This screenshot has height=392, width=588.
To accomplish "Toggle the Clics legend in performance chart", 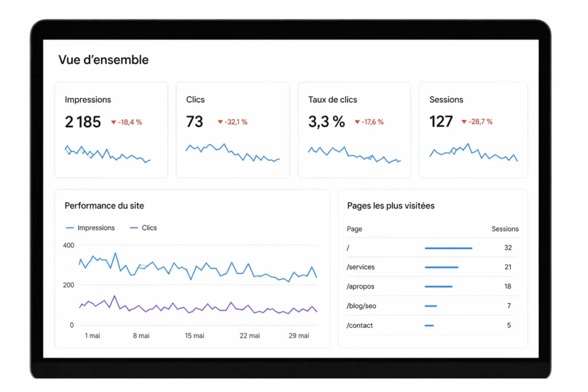I will (x=143, y=228).
